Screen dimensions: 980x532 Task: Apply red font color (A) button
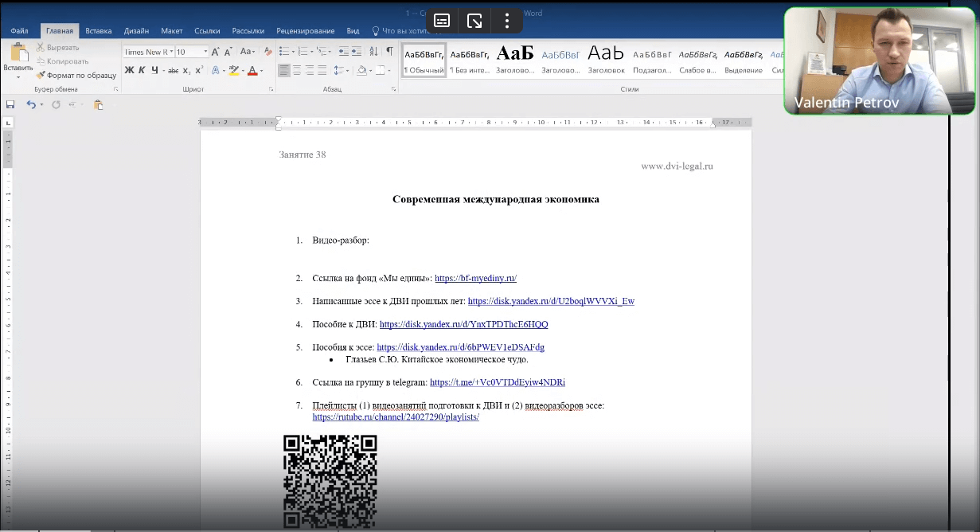tap(252, 70)
